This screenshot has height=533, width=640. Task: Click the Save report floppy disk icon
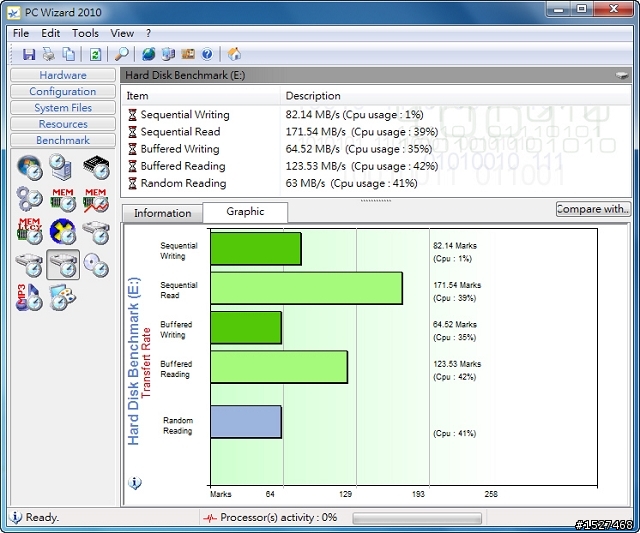tap(29, 54)
